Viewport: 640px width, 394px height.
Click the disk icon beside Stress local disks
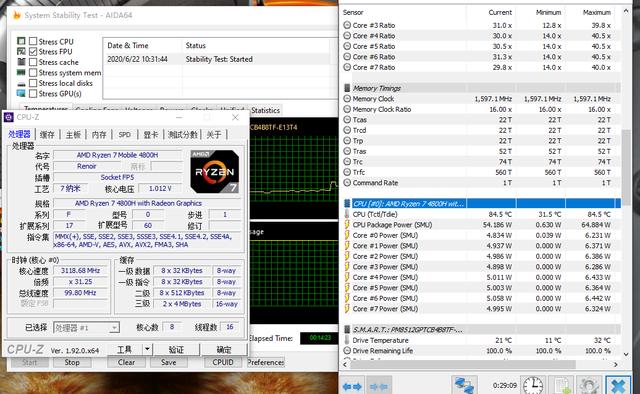(21, 83)
